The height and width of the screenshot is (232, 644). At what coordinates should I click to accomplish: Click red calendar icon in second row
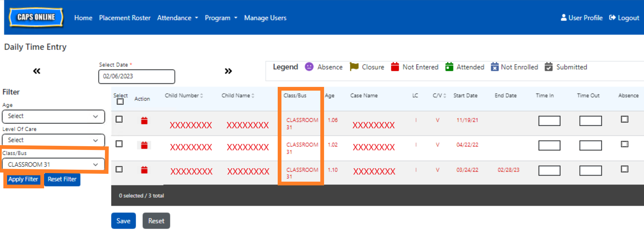pos(144,145)
